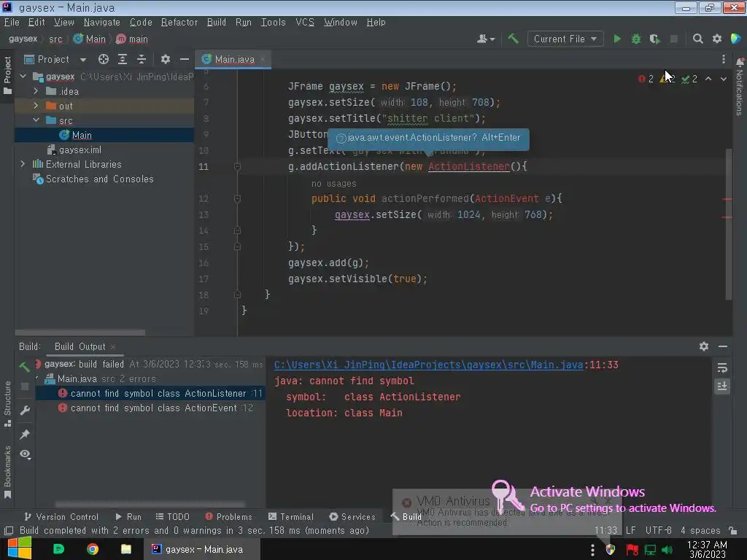Open the user account icon in toolbar
747x560 pixels.
click(486, 39)
